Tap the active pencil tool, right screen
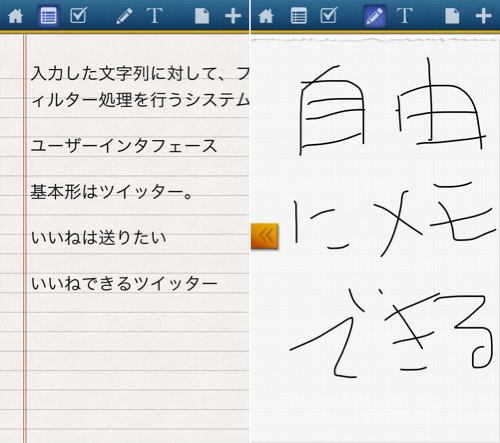Screen dimensions: 500x443 tap(375, 16)
